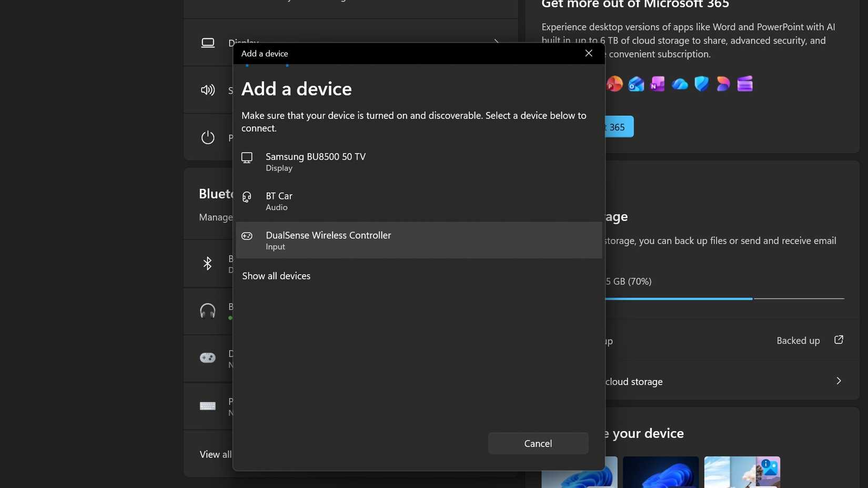This screenshot has width=868, height=488.
Task: Open the Sound speaker icon in Settings
Action: [x=208, y=90]
